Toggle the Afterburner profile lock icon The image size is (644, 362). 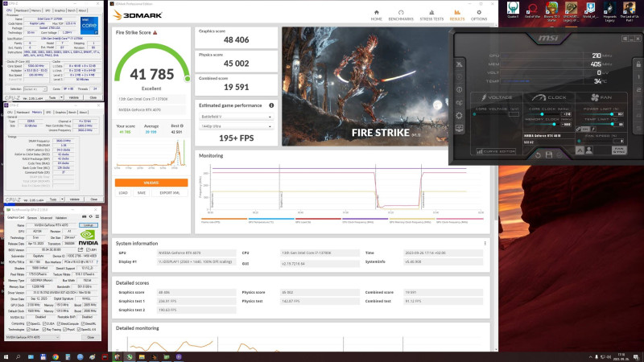(638, 64)
